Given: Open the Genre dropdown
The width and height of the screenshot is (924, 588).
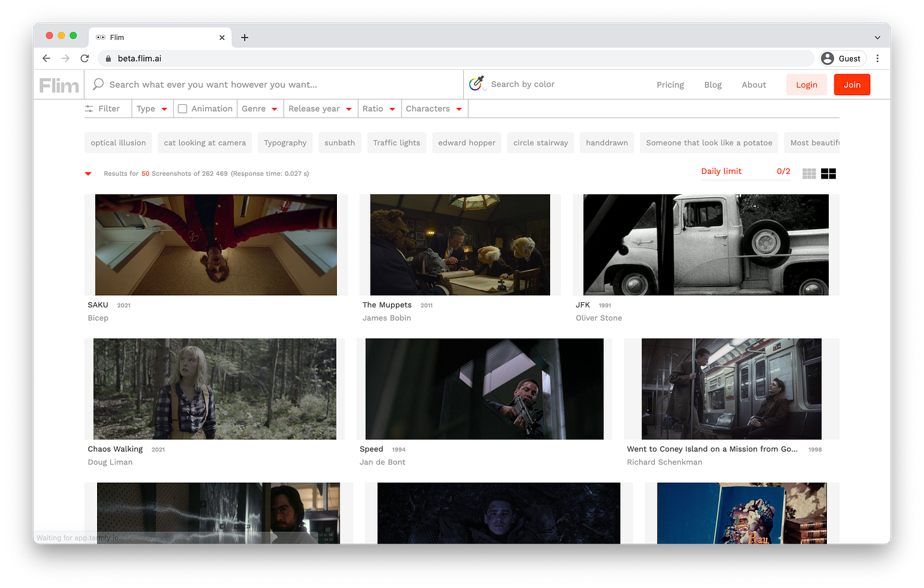Looking at the screenshot, I should [x=260, y=109].
